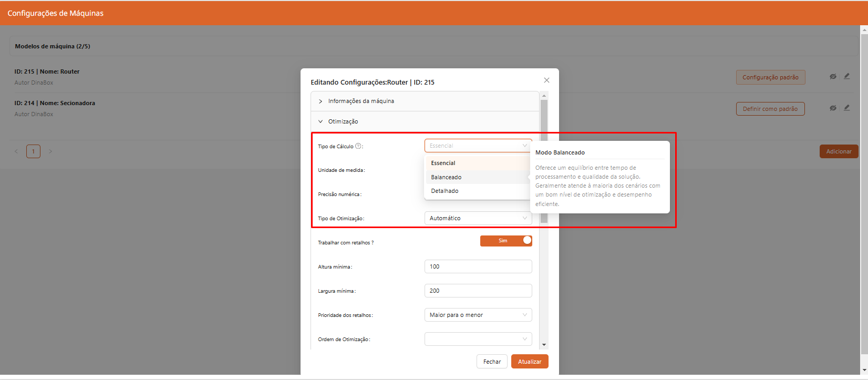The height and width of the screenshot is (380, 868).
Task: Click the edit pencil icon for Router
Action: tap(846, 76)
